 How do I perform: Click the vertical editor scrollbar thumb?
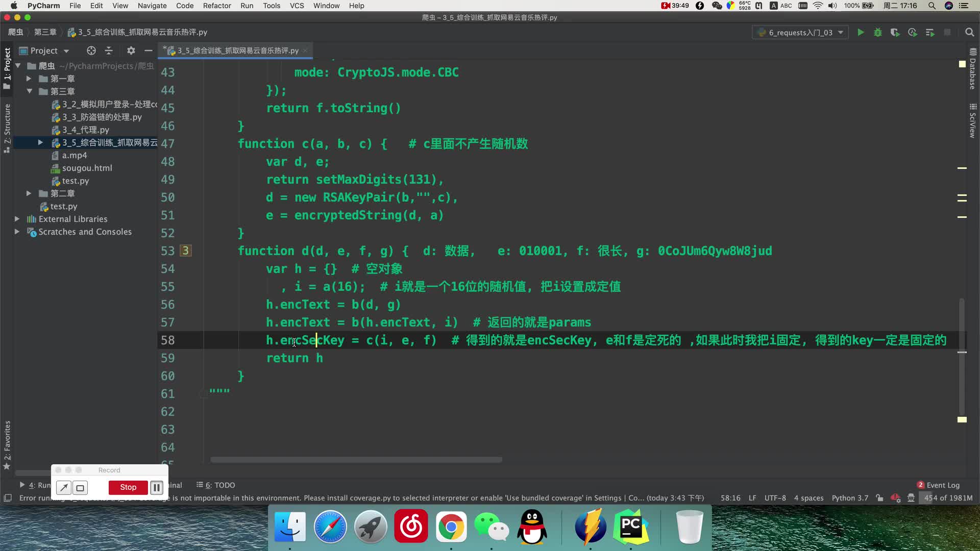(962, 357)
